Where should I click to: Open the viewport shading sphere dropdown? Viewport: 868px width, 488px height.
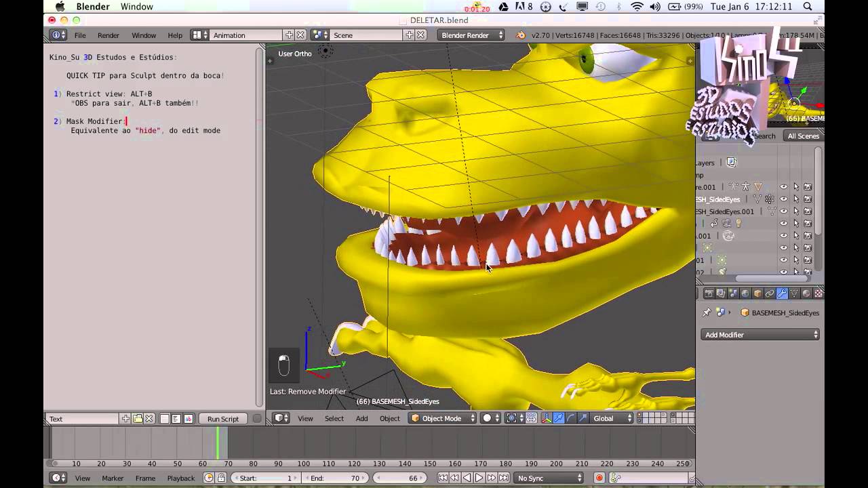coord(492,418)
